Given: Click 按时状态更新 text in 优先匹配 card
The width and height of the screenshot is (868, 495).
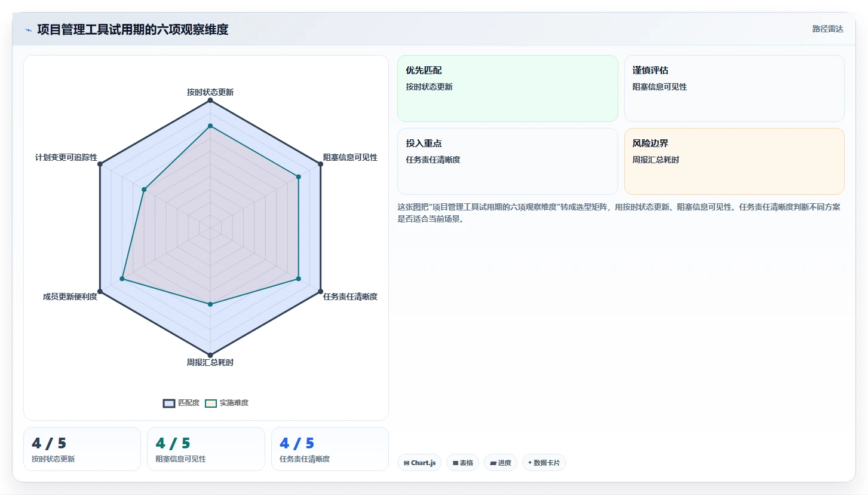Looking at the screenshot, I should [x=430, y=87].
